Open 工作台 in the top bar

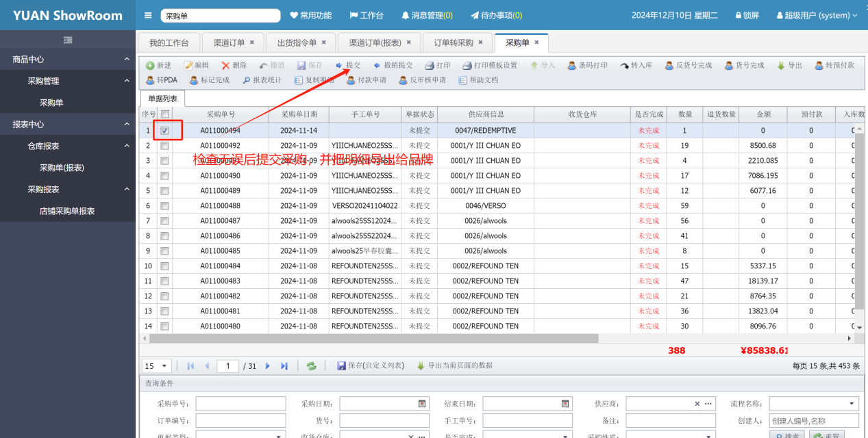pos(367,15)
